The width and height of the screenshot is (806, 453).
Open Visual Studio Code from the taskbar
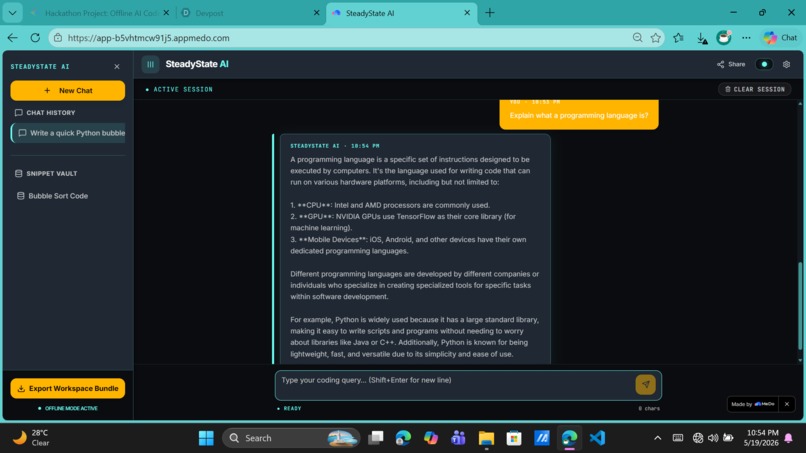click(x=597, y=438)
